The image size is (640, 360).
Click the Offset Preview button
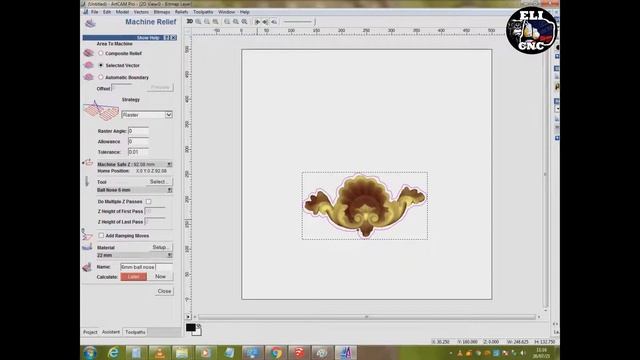160,87
